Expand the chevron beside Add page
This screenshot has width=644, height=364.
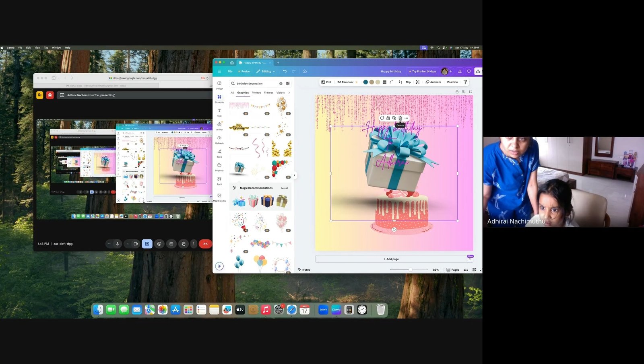tap(470, 259)
